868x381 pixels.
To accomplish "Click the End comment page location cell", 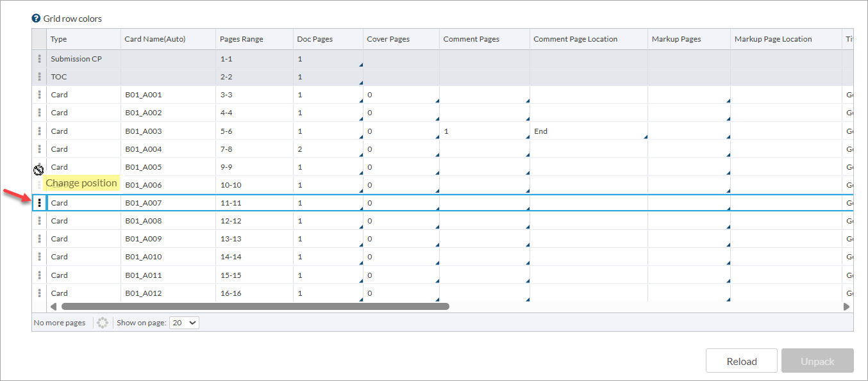I will pyautogui.click(x=588, y=131).
